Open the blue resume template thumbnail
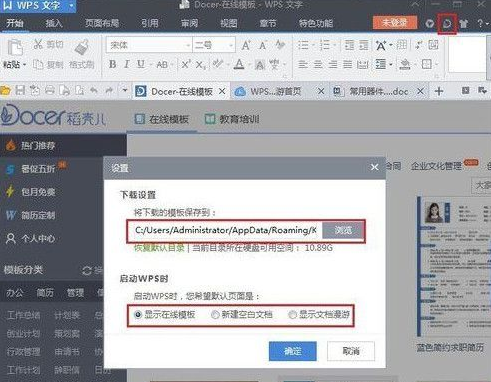 [x=454, y=267]
